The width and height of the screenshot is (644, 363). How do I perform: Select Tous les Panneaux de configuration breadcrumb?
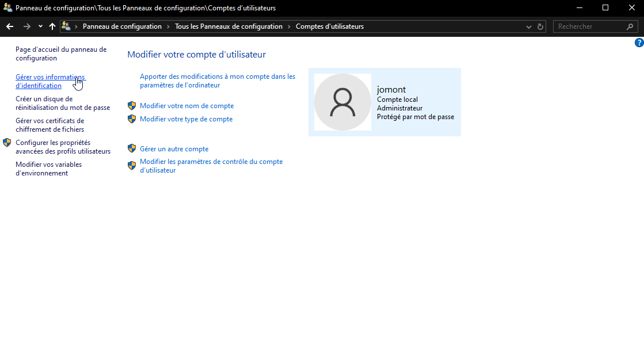coord(228,26)
